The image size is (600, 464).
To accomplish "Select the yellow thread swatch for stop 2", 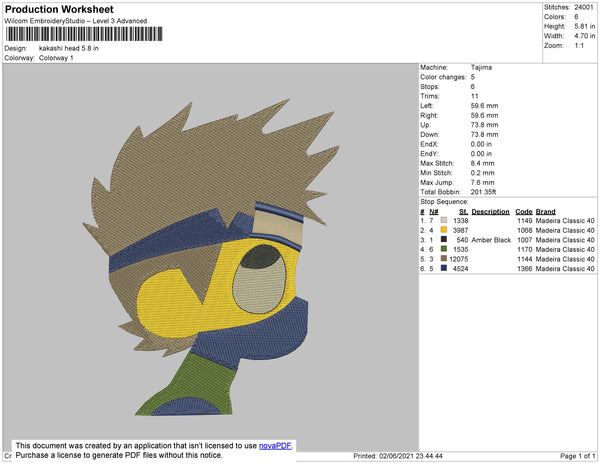I will (x=443, y=230).
